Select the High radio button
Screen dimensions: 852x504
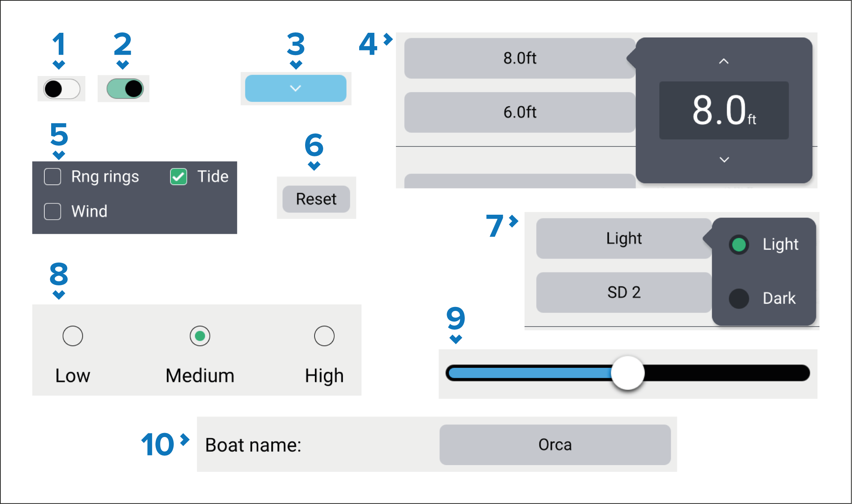click(324, 336)
